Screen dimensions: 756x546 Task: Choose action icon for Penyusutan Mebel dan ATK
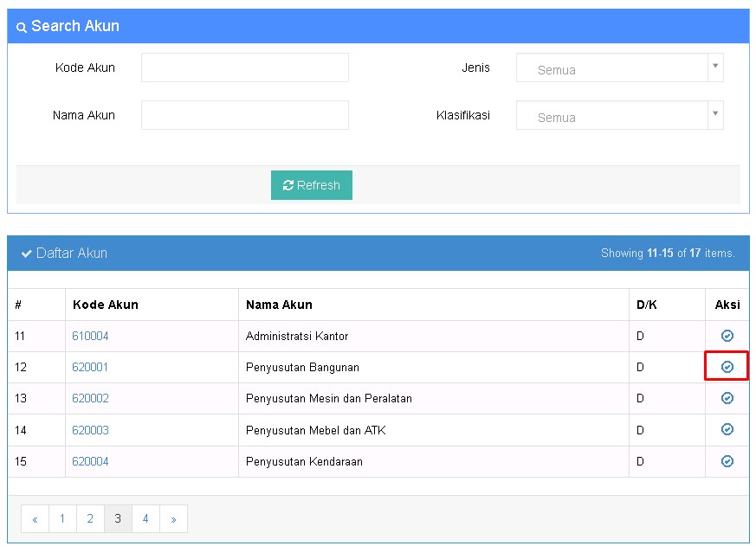tap(727, 430)
